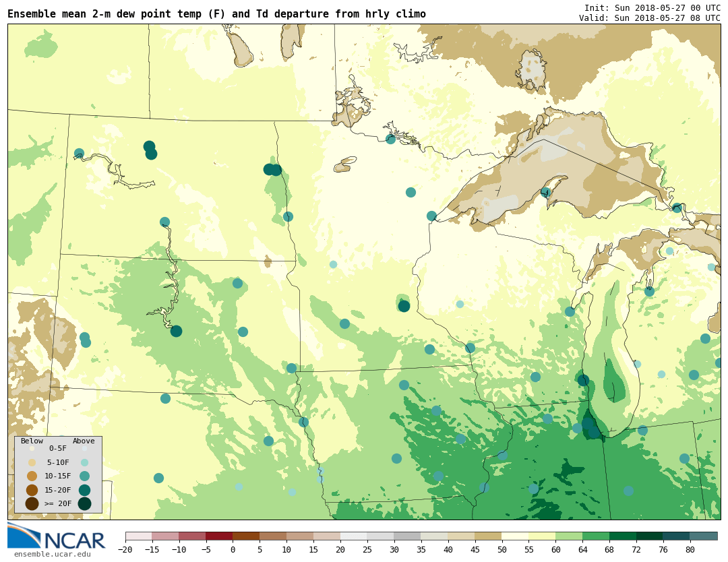Image resolution: width=728 pixels, height=562 pixels.
Task: Select the map title about ensemble mean dew point
Action: point(217,14)
